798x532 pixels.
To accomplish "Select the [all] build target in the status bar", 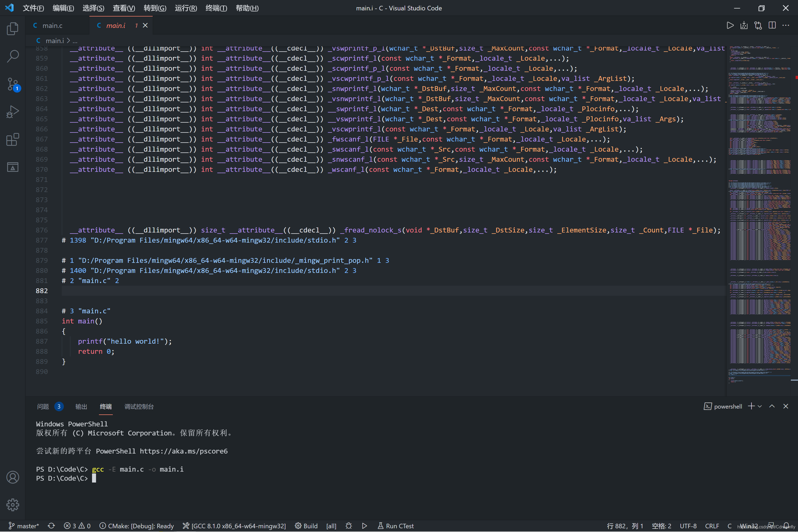I will [331, 526].
